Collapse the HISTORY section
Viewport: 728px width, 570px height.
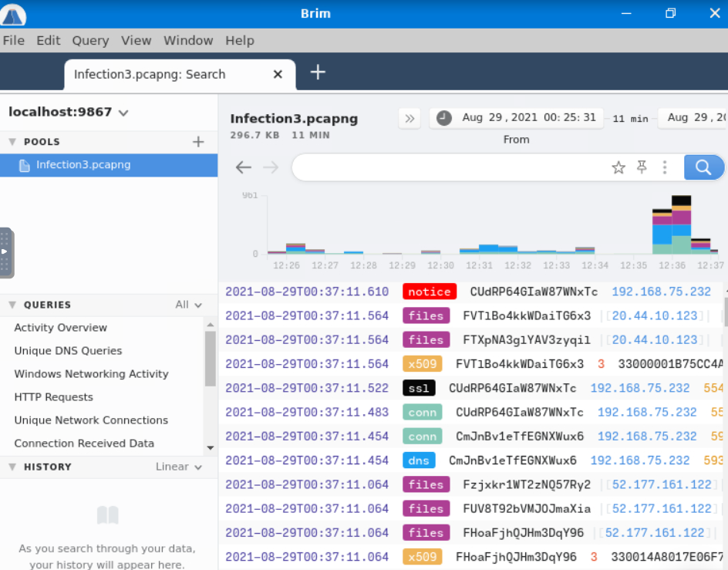pos(12,467)
